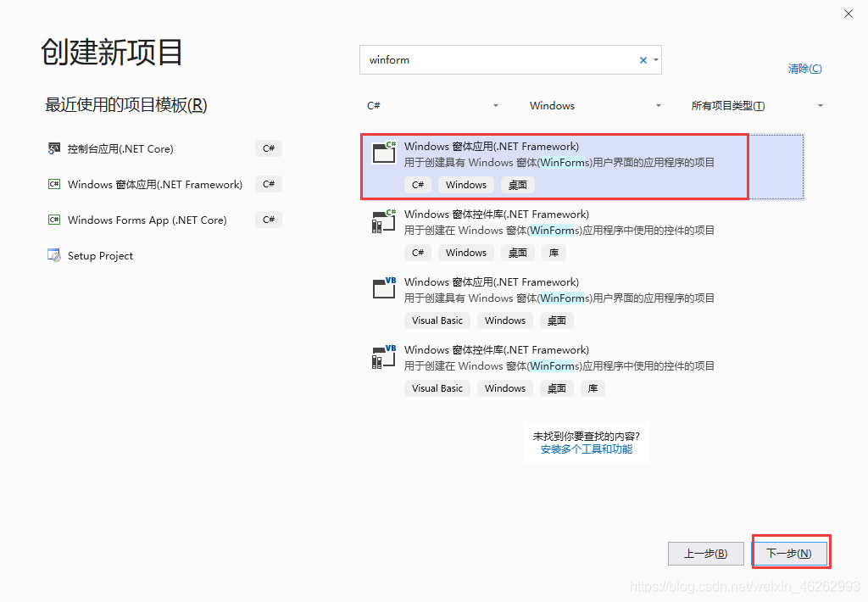Clear the winform search text with the X icon
This screenshot has height=602, width=868.
click(x=643, y=60)
